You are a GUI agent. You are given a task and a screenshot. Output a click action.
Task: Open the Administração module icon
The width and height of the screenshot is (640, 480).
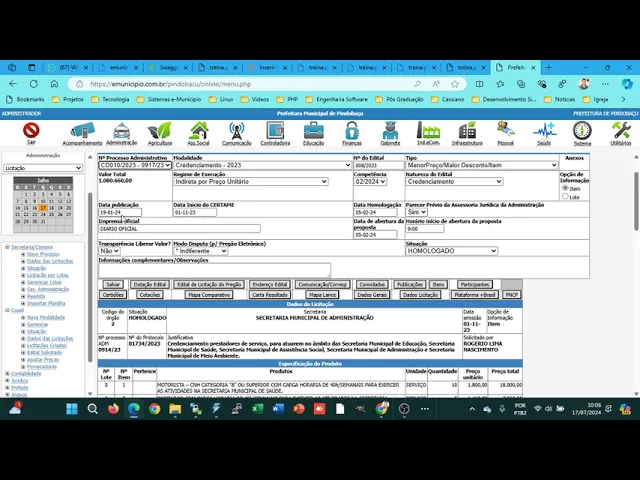[x=122, y=131]
